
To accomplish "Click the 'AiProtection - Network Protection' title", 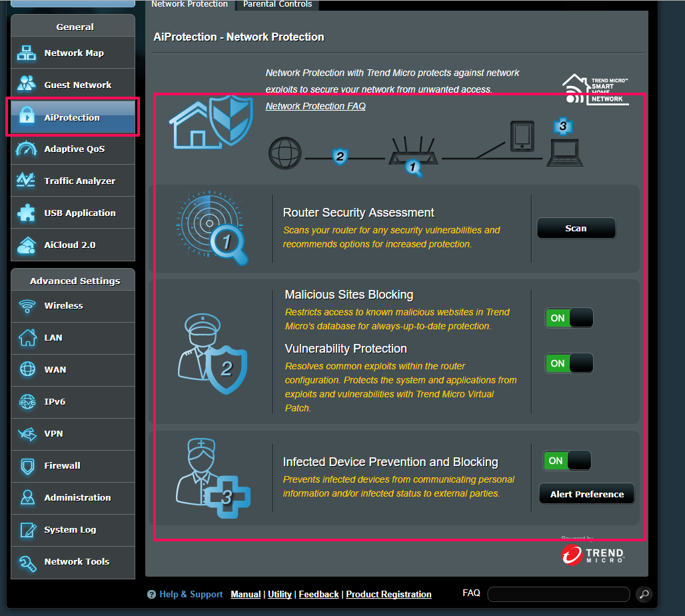I will (x=239, y=37).
